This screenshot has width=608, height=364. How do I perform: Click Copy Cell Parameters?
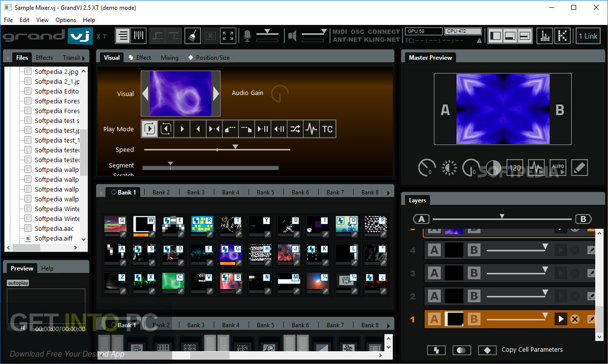532,350
